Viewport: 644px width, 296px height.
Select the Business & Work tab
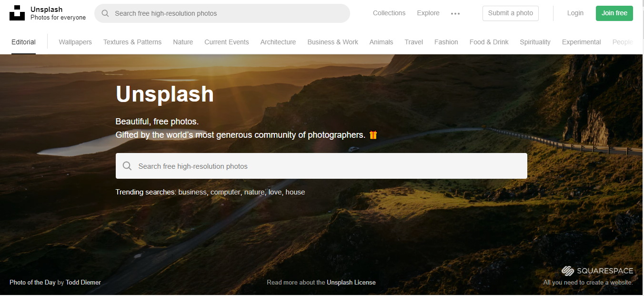[x=333, y=42]
